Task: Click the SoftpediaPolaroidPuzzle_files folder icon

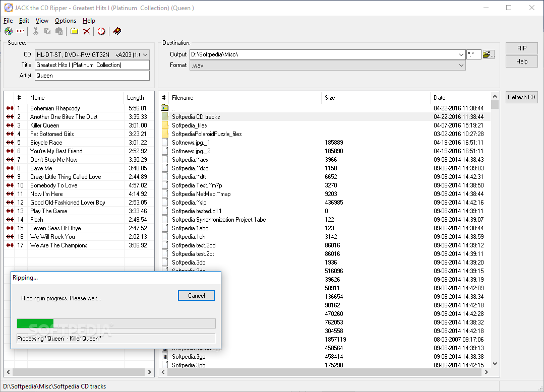Action: (x=165, y=134)
